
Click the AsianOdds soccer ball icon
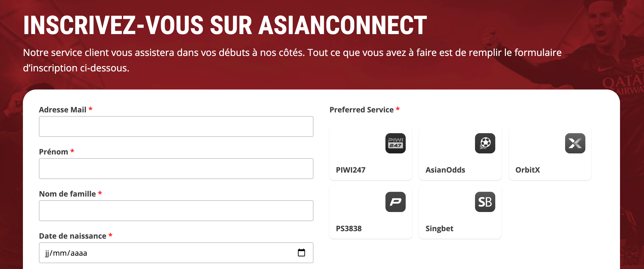coord(485,143)
